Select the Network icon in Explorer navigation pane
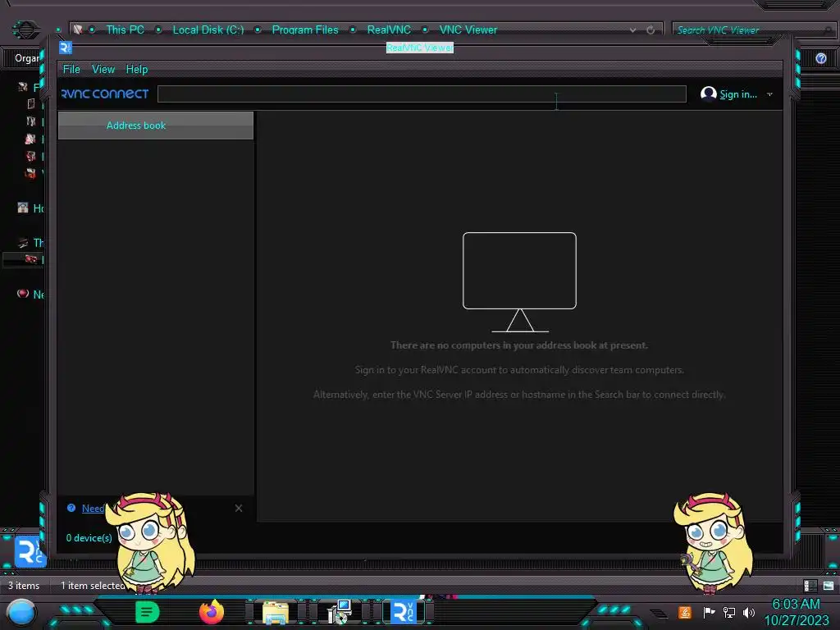This screenshot has height=630, width=840. pos(22,294)
